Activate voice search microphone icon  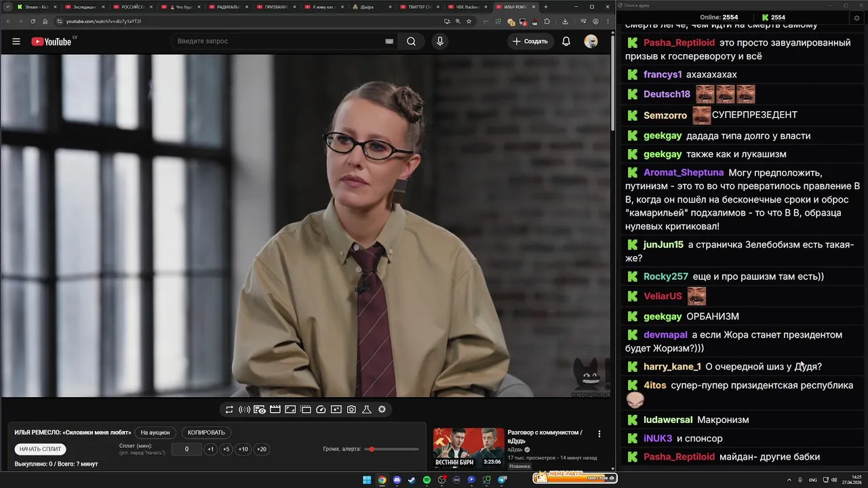point(440,41)
